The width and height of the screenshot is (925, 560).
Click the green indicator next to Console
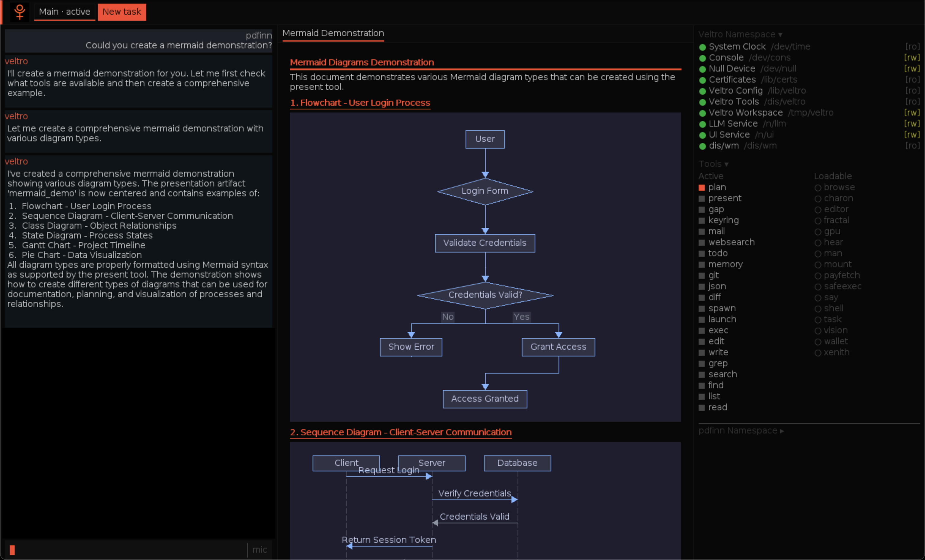pyautogui.click(x=702, y=58)
